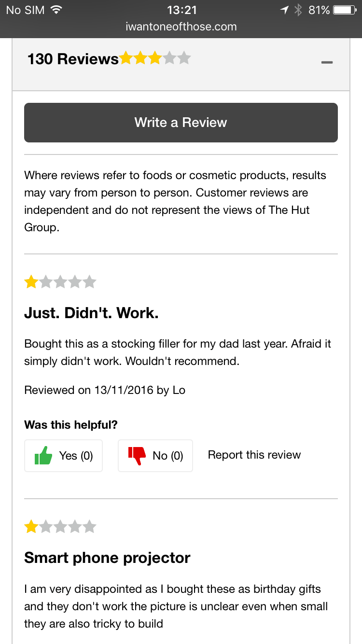Click Report this review link
Image resolution: width=362 pixels, height=644 pixels.
[x=254, y=454]
